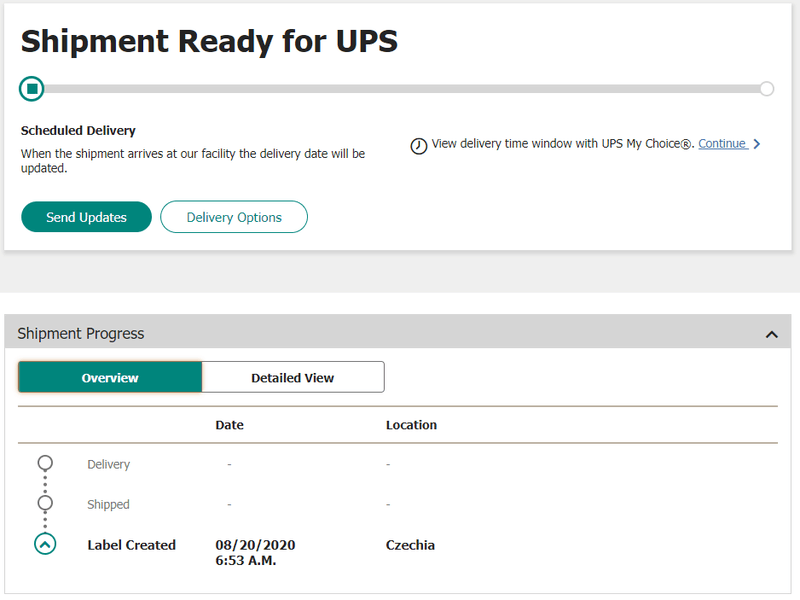
Task: Click the 08/20/2020 date entry
Action: pos(255,545)
